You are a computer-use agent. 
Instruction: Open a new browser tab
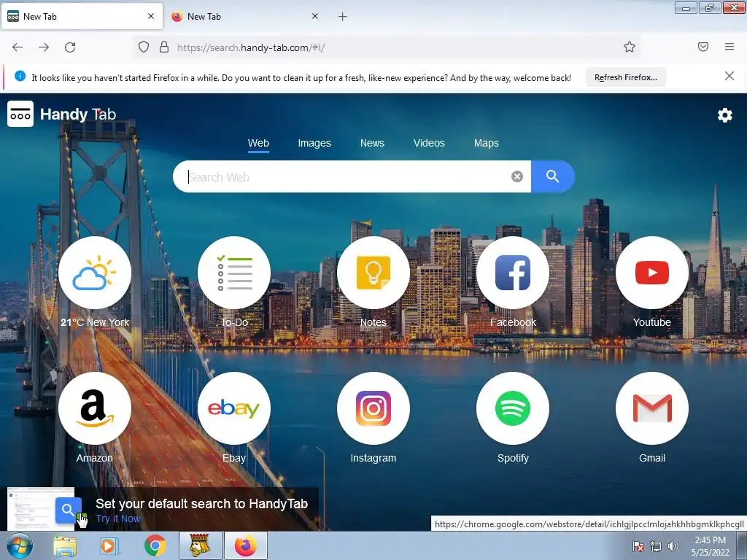342,17
